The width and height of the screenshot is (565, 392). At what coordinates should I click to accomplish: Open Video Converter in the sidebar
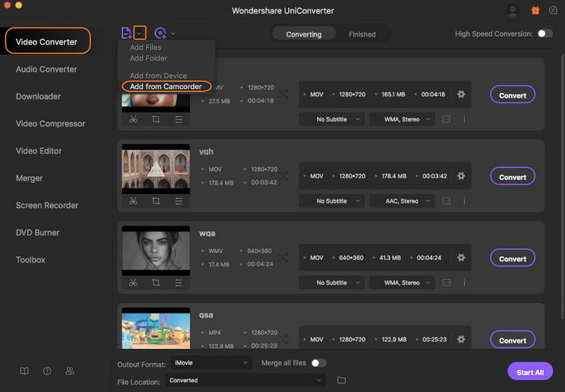48,41
